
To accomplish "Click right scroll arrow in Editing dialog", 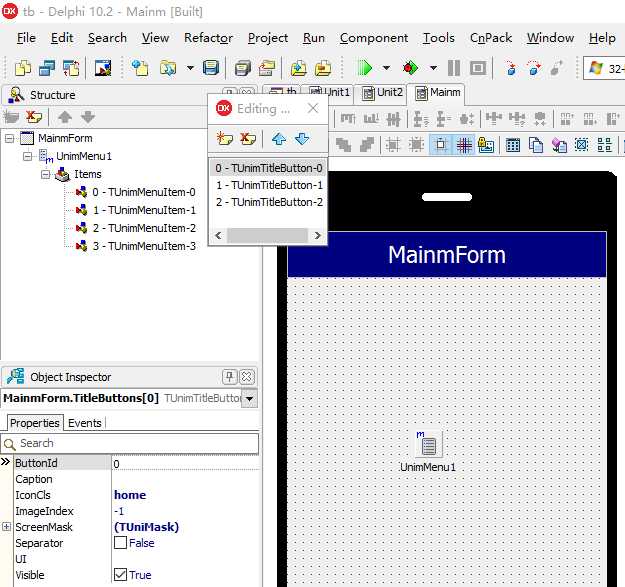I will tap(317, 236).
